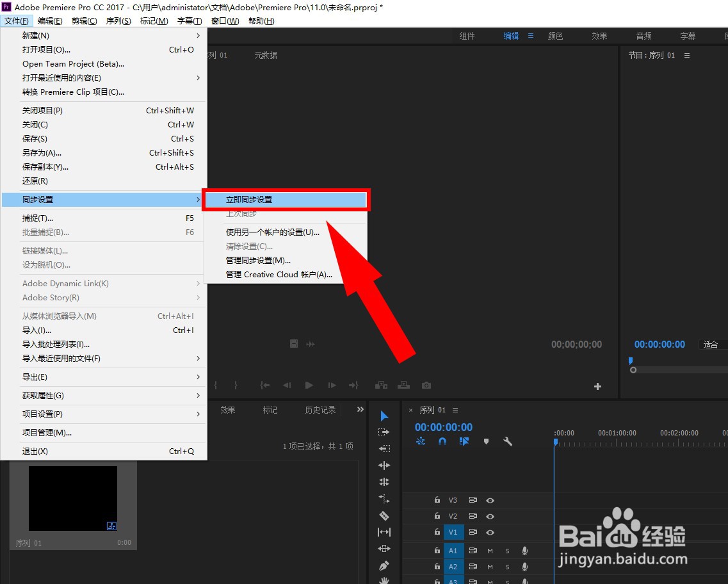Click 导入(I)... in File menu
Screen dimensions: 728x584
pos(104,330)
